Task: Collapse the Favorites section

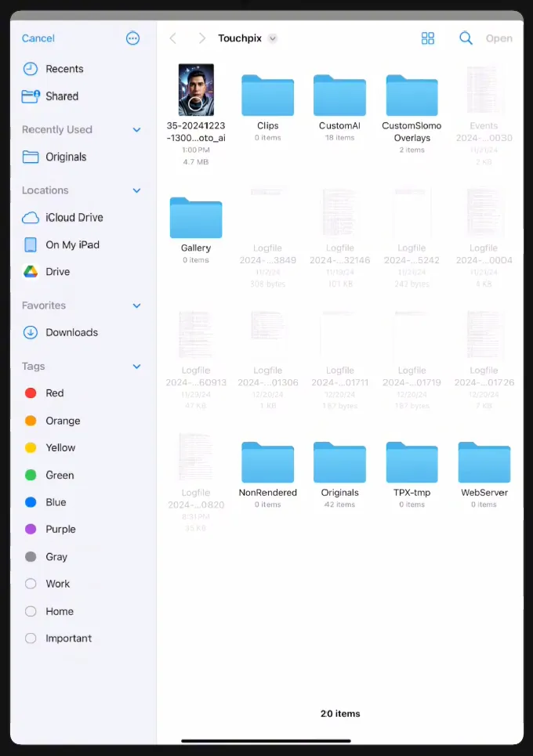Action: (136, 306)
